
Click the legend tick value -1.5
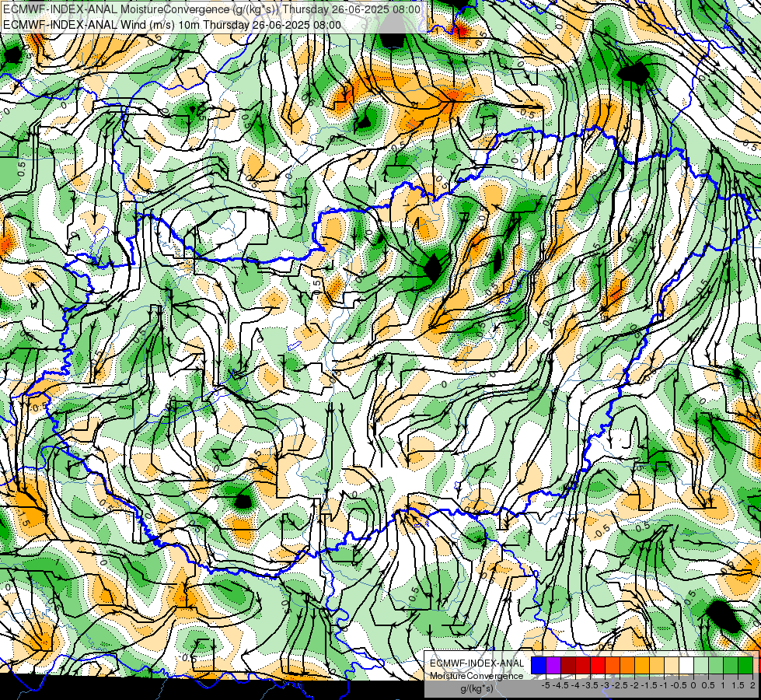click(650, 685)
